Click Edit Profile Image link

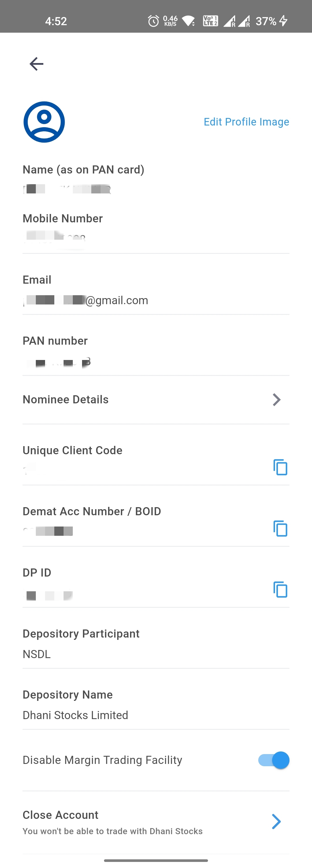click(x=246, y=122)
